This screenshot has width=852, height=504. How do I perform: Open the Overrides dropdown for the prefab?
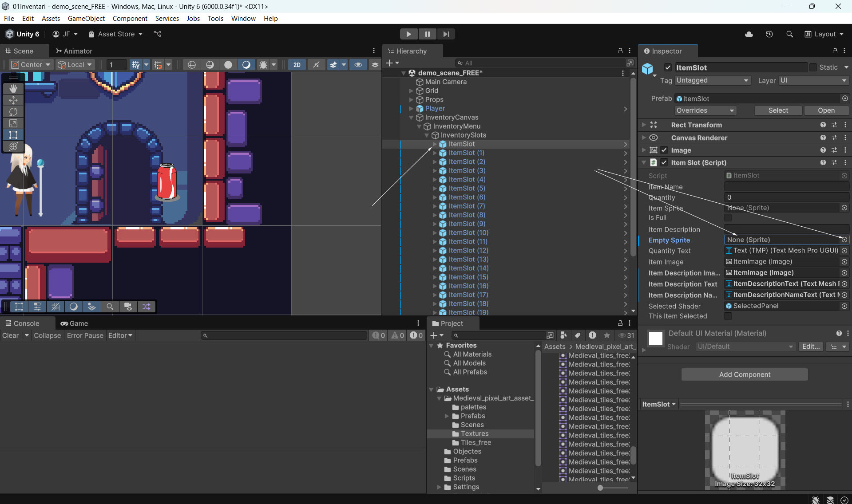click(x=705, y=110)
